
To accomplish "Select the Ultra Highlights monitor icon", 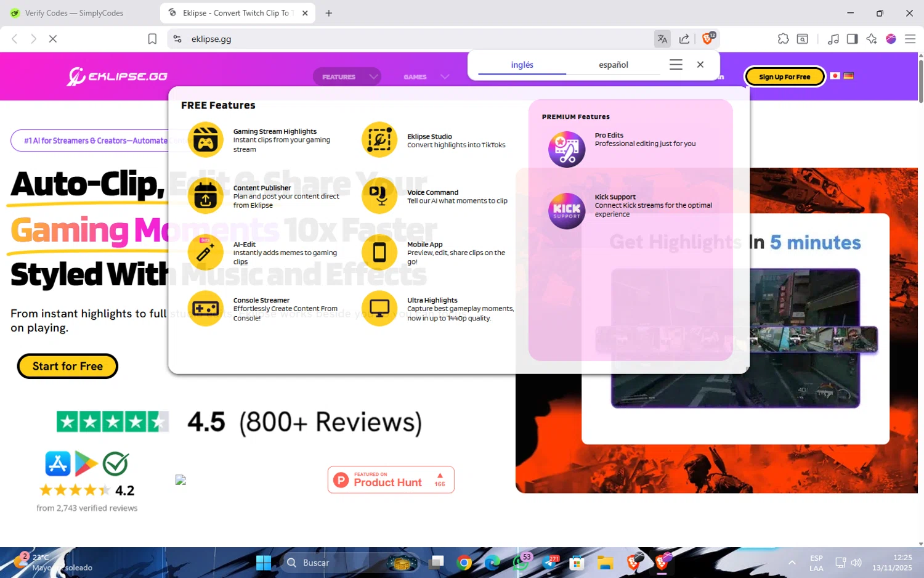I will (379, 308).
